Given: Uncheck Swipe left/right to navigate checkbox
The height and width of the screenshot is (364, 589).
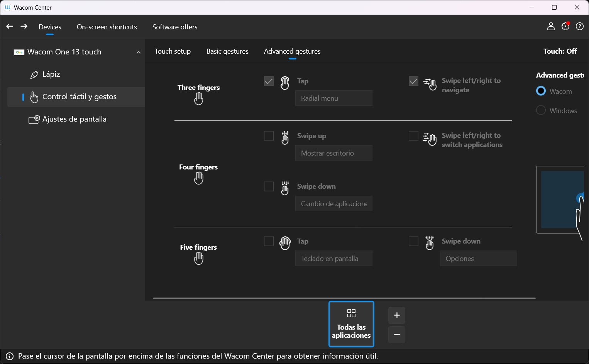Looking at the screenshot, I should click(413, 81).
